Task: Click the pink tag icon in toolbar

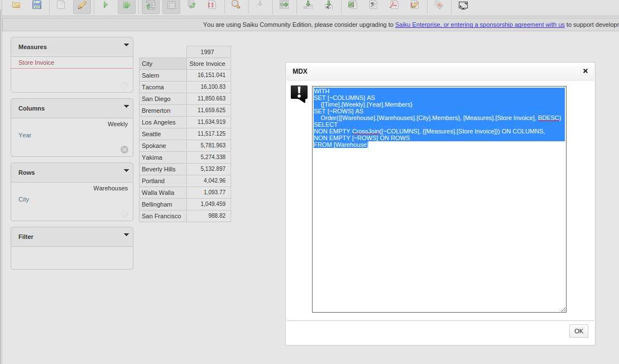Action: (x=439, y=4)
